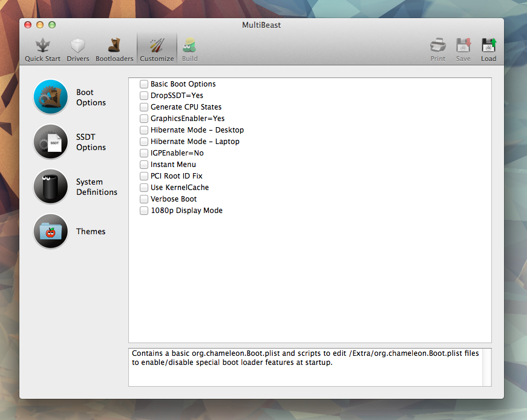
Task: Click the org.chameleon.Boot.plist description text
Action: click(x=303, y=356)
